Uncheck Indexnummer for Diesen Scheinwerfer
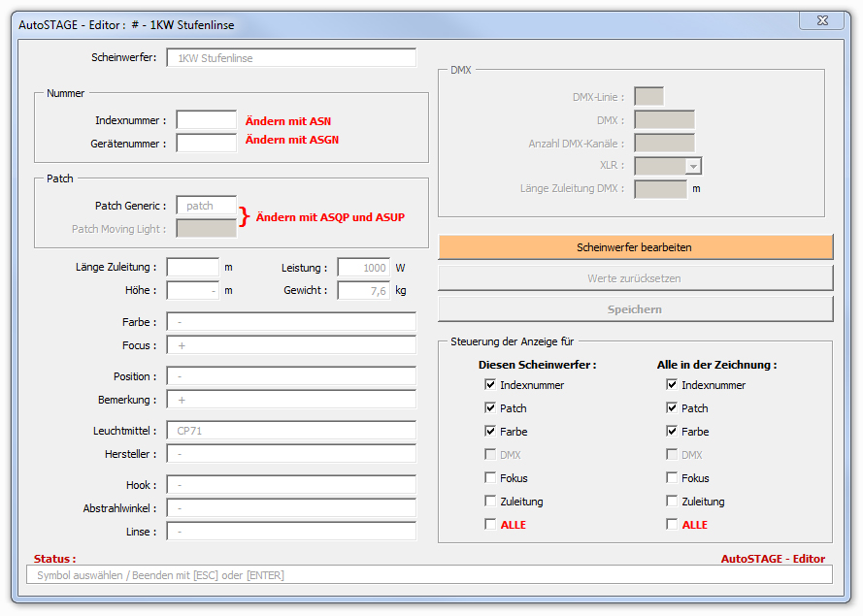This screenshot has width=863, height=616. tap(490, 385)
